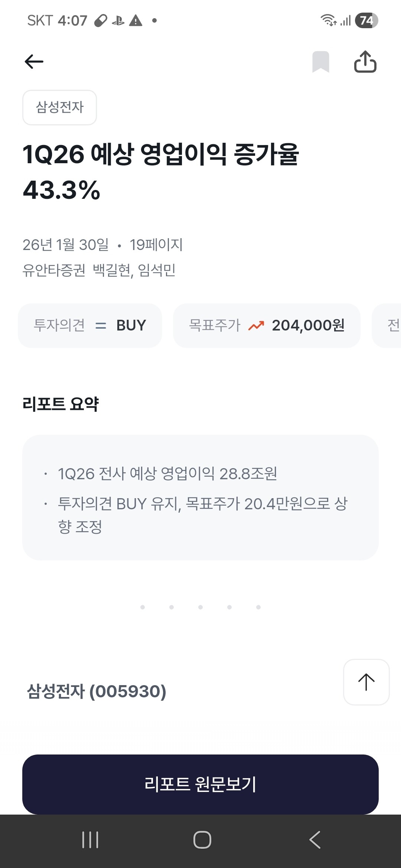Select the 목표주가 204,000원 chip

pos(267,326)
